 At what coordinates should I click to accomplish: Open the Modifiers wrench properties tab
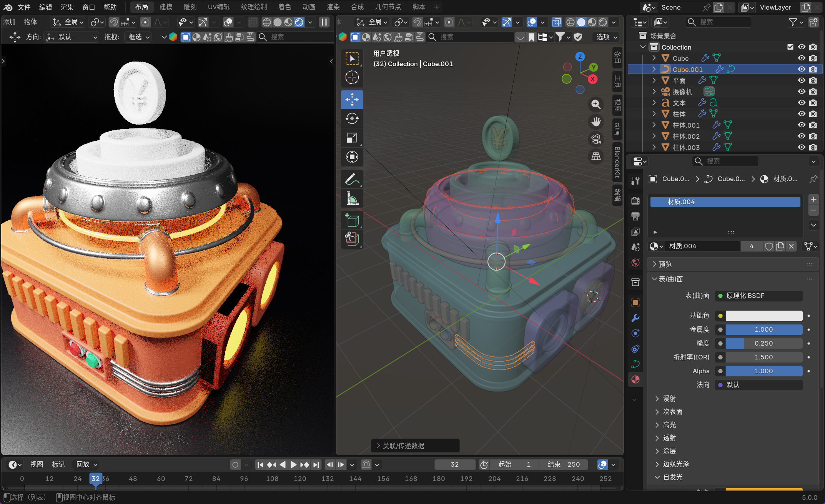[x=635, y=318]
